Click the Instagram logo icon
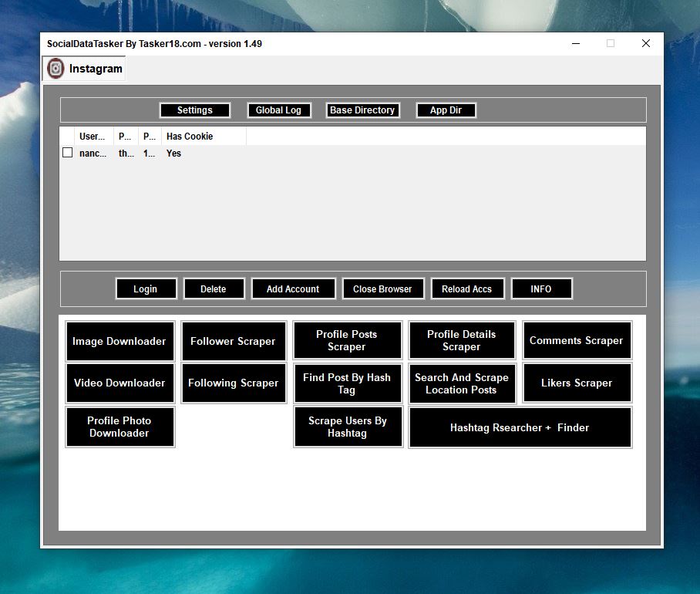 56,69
